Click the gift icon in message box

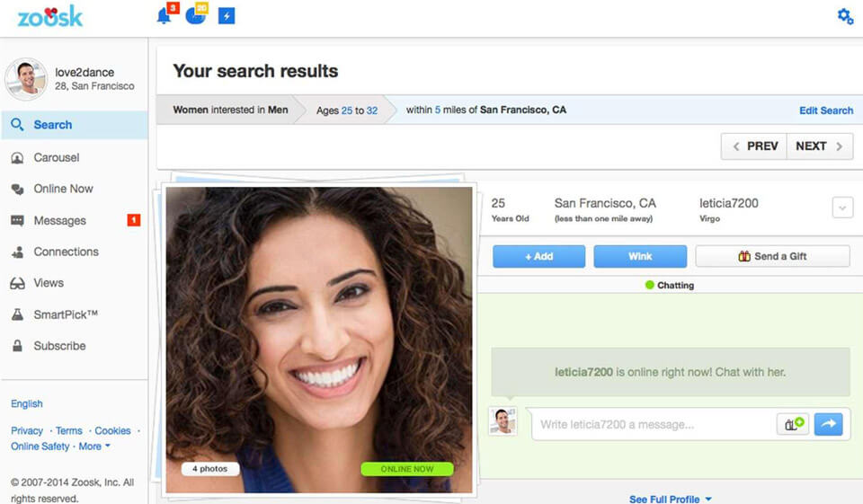[x=793, y=424]
